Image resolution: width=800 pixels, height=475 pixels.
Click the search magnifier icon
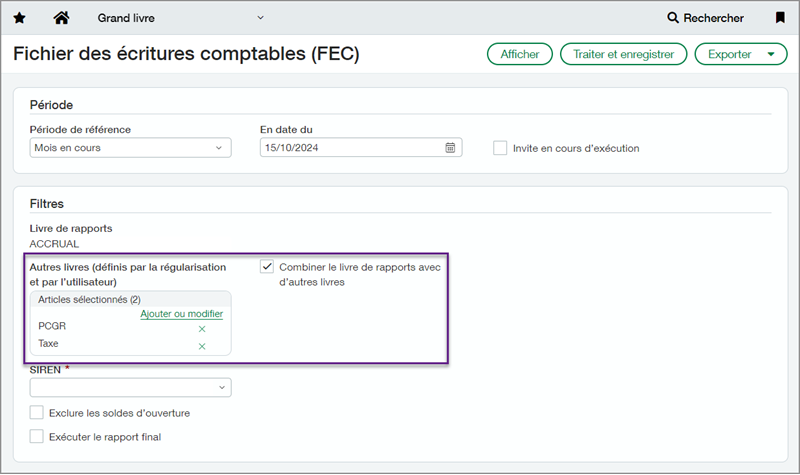point(673,18)
